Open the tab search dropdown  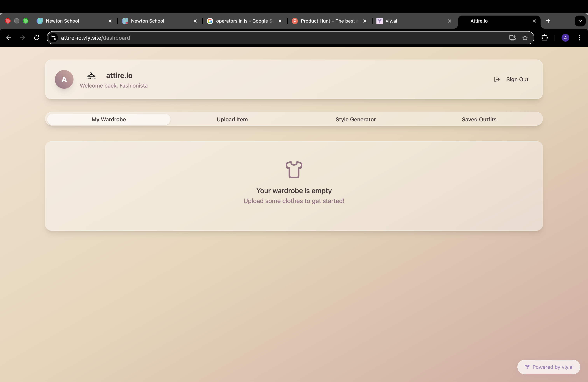[580, 21]
